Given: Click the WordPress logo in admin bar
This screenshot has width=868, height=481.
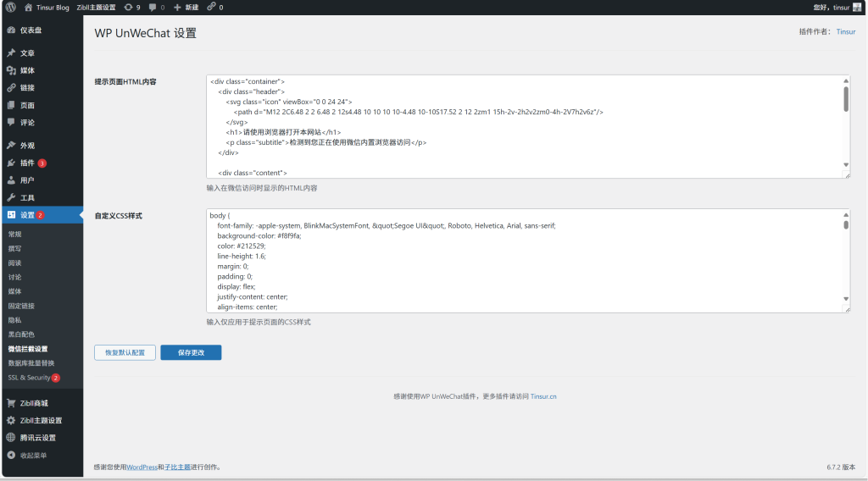Looking at the screenshot, I should coord(11,7).
